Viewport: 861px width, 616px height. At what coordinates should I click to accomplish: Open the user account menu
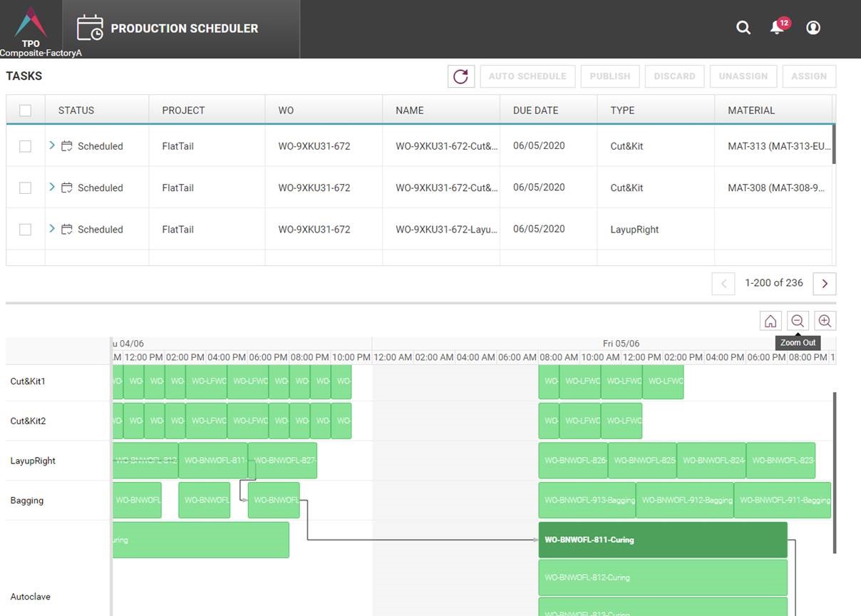click(813, 28)
